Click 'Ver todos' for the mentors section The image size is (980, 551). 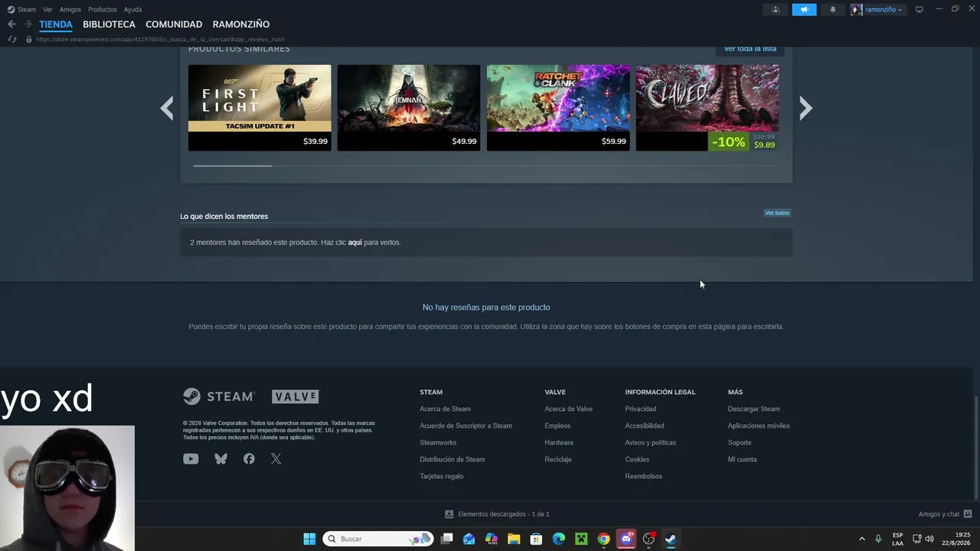777,213
